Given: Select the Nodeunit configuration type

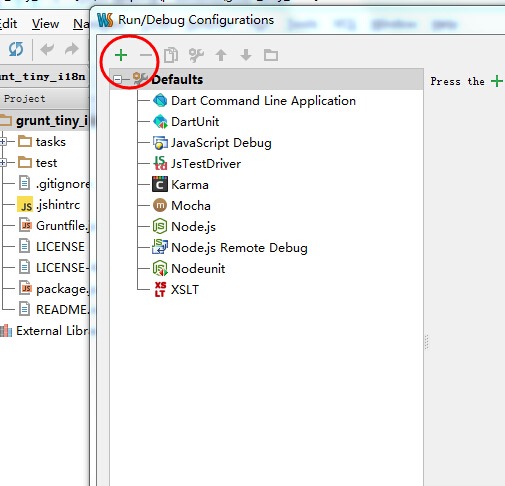Looking at the screenshot, I should tap(198, 269).
